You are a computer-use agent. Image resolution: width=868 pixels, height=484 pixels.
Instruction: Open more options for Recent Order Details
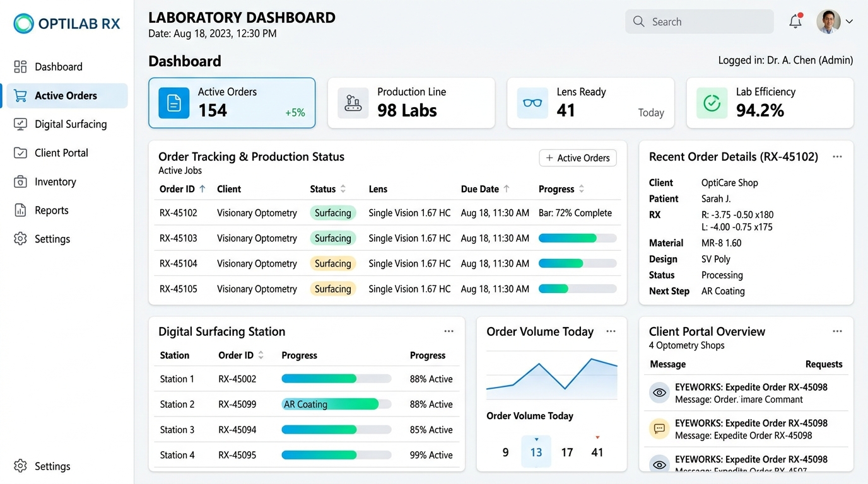tap(837, 157)
